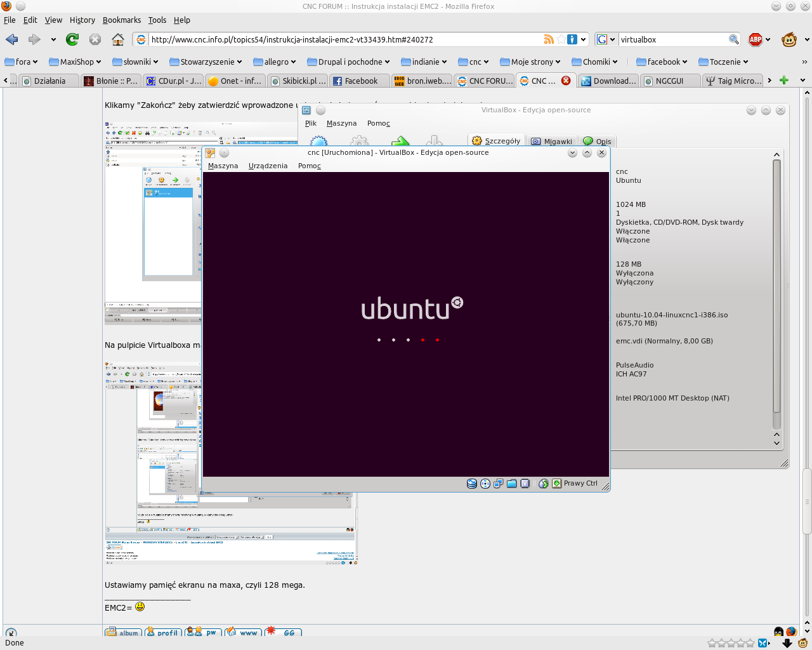Click the URL address field

346,39
